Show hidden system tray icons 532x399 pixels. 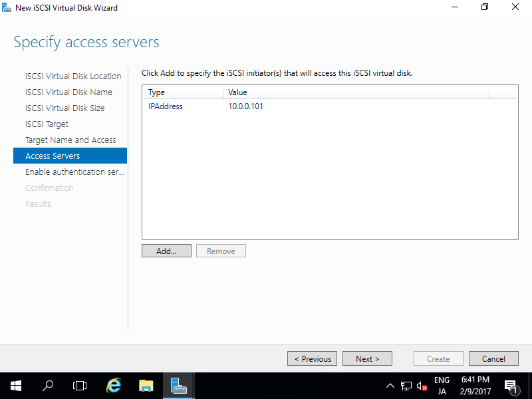(390, 386)
